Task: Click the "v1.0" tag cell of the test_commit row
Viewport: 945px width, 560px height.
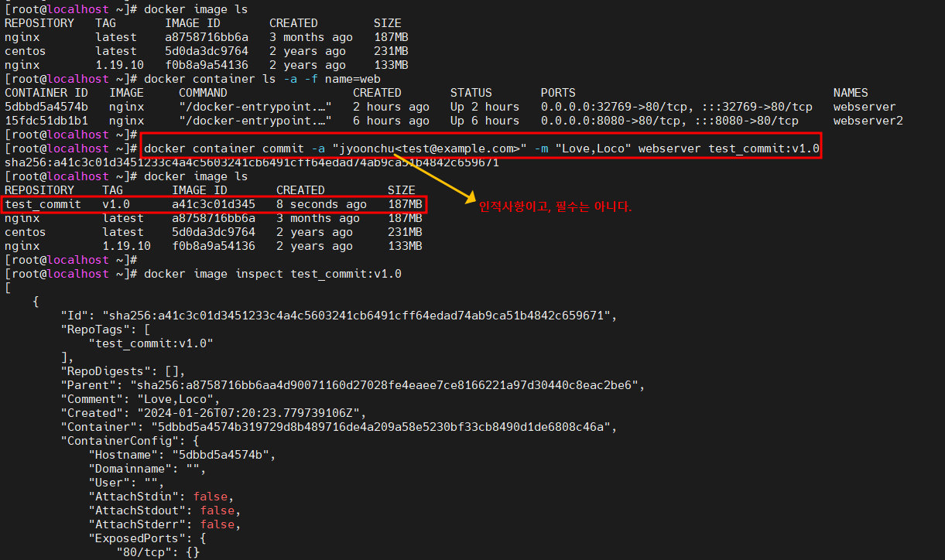Action: click(116, 204)
